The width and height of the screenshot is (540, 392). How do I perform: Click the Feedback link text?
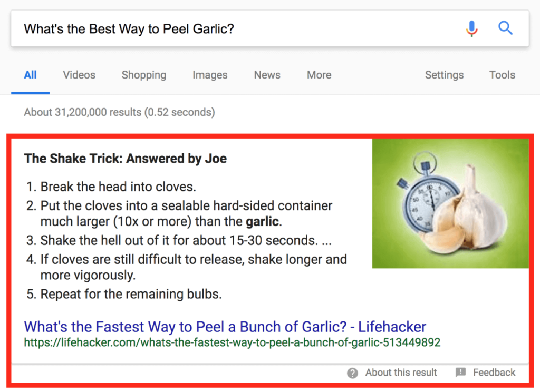[494, 373]
